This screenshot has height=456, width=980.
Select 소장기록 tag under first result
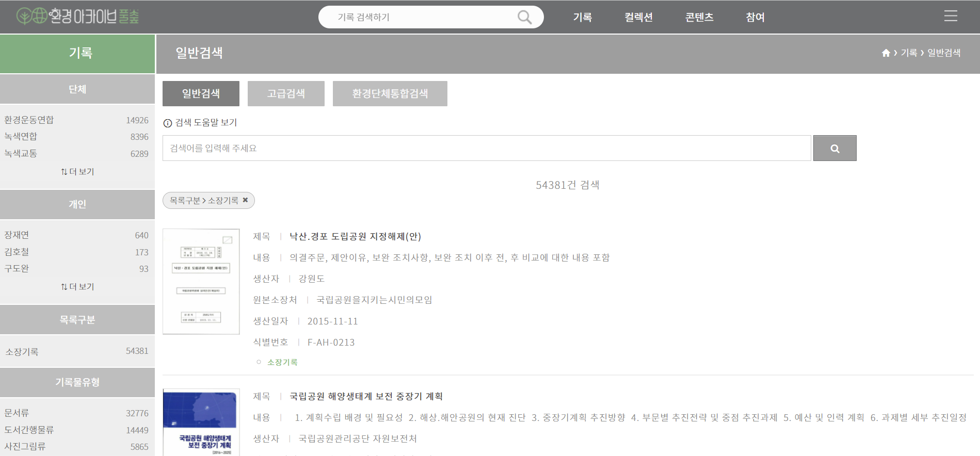click(x=282, y=362)
